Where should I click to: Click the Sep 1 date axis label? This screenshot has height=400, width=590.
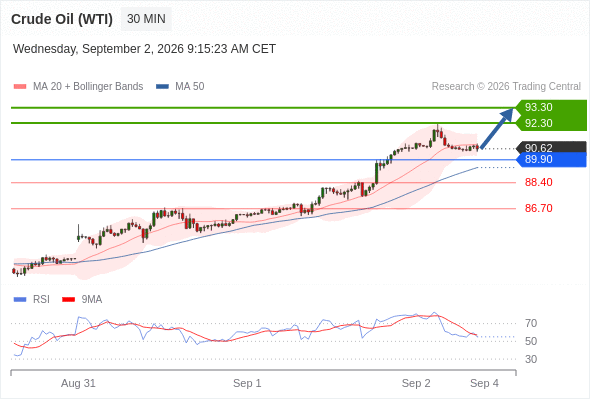click(x=247, y=383)
